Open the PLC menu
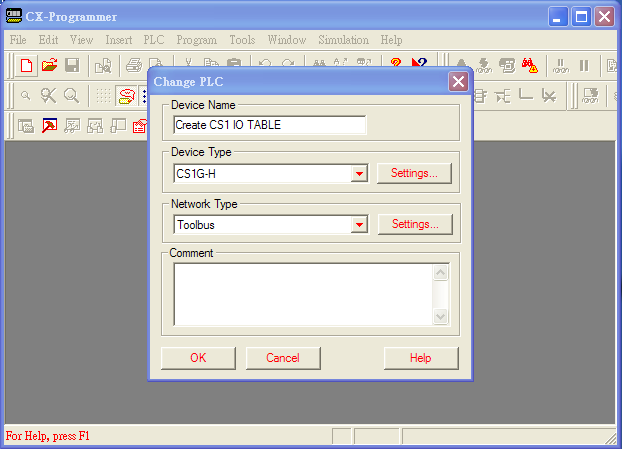Image resolution: width=622 pixels, height=449 pixels. (x=154, y=40)
